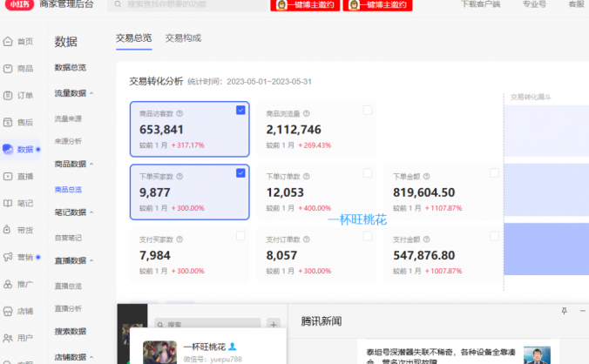Click the bottom funnel bar in 交易转化漏斗
This screenshot has width=589, height=364.
pos(546,249)
